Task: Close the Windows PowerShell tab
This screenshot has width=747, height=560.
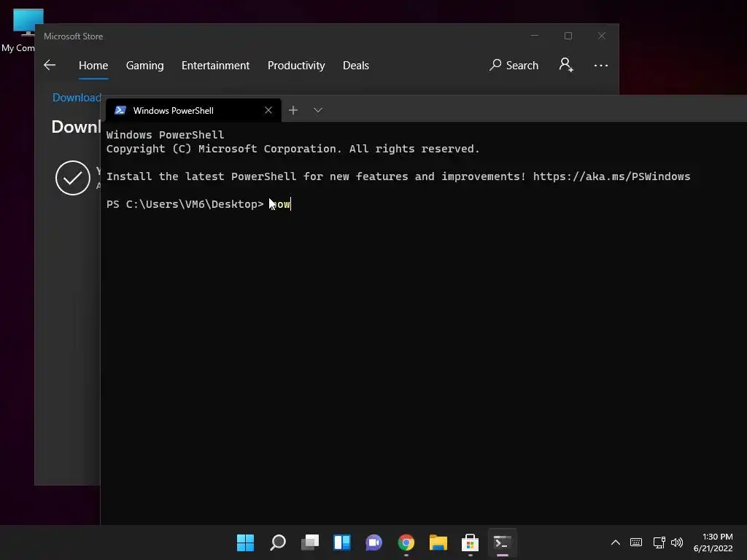Action: click(x=268, y=111)
